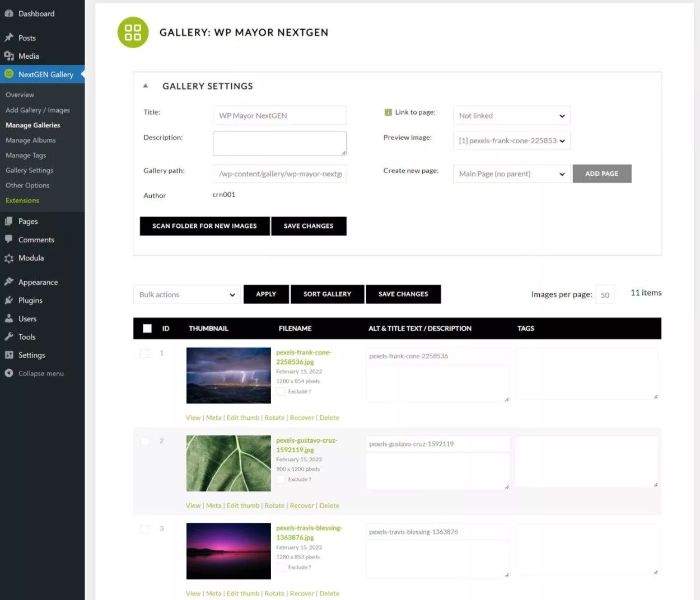Click Delete link for pexels-frank-cone image
The image size is (700, 600).
(329, 418)
